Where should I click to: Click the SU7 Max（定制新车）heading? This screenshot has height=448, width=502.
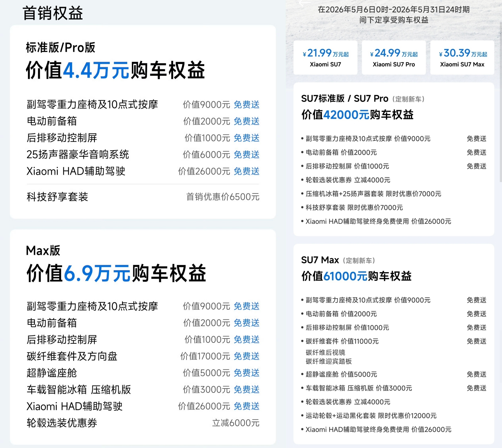338,260
